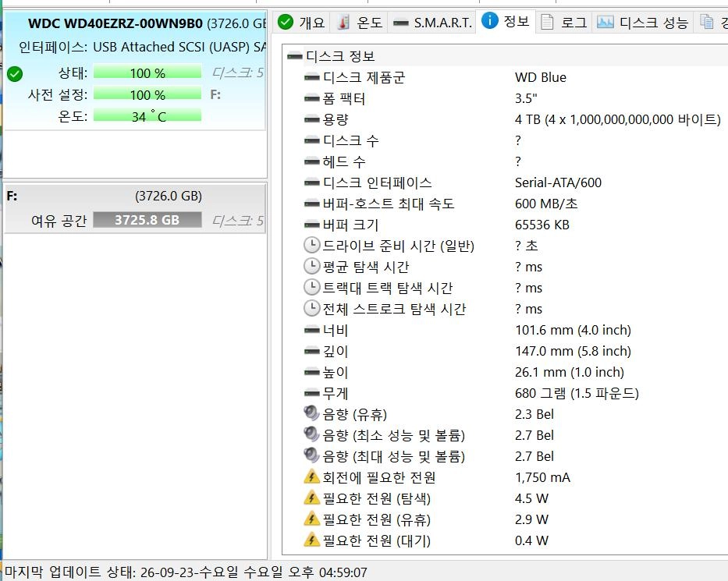The height and width of the screenshot is (581, 728).
Task: Click the disk icon next to 폼 팩터
Action: click(311, 99)
